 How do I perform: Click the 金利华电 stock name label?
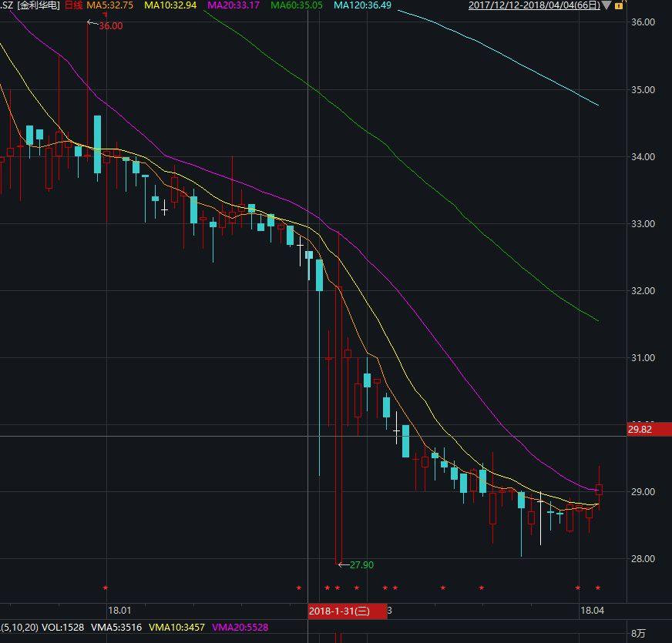(x=38, y=5)
